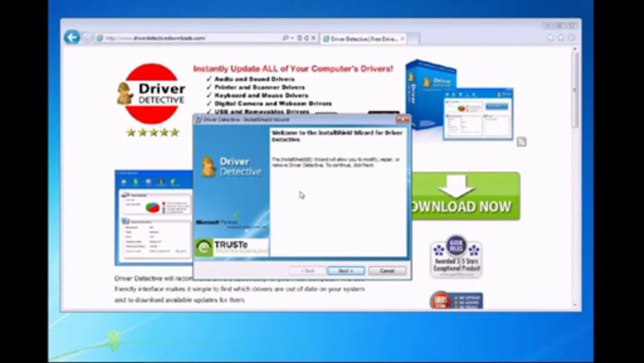Click the browser Back arrow button
644x363 pixels.
[71, 37]
